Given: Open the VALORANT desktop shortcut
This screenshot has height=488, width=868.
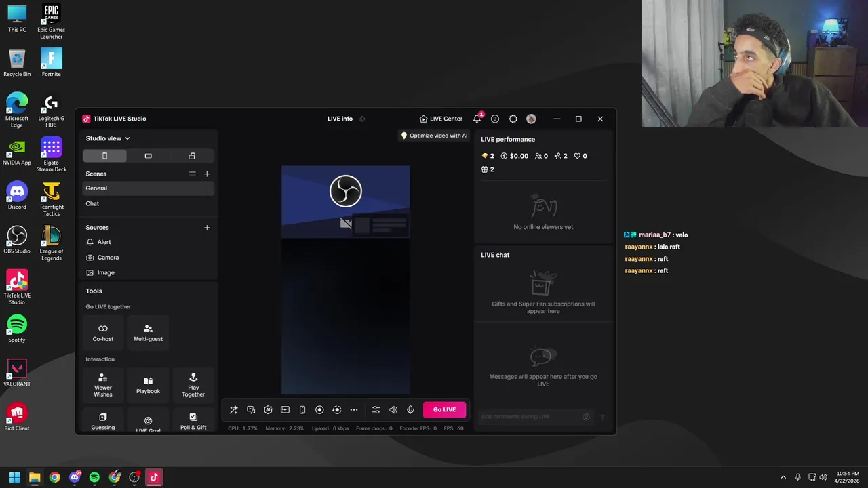Looking at the screenshot, I should pyautogui.click(x=17, y=373).
